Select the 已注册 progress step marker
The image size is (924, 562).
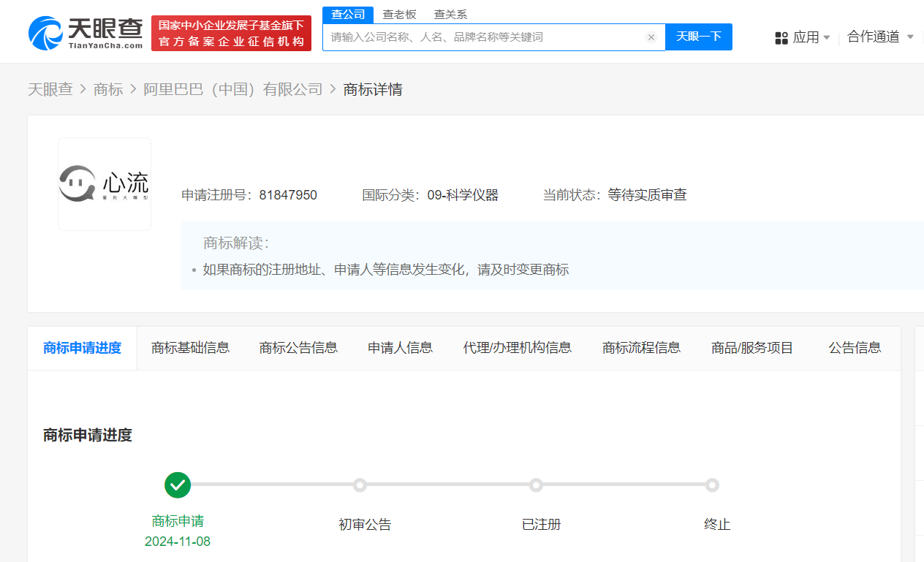536,485
